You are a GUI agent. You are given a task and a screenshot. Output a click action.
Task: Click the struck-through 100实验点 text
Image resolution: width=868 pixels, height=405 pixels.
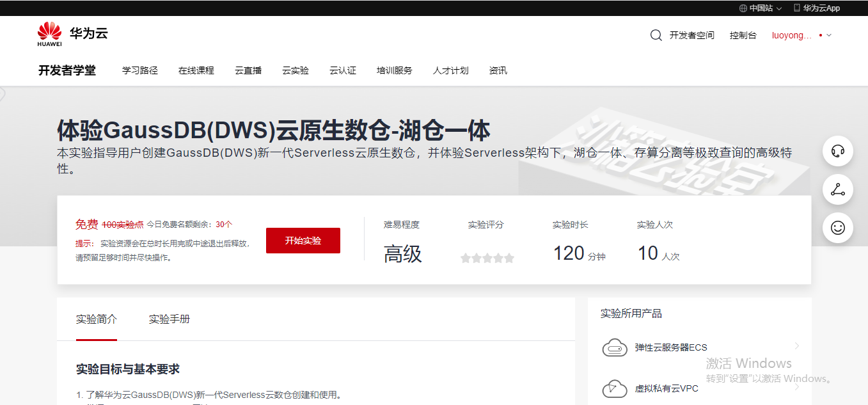tap(123, 225)
